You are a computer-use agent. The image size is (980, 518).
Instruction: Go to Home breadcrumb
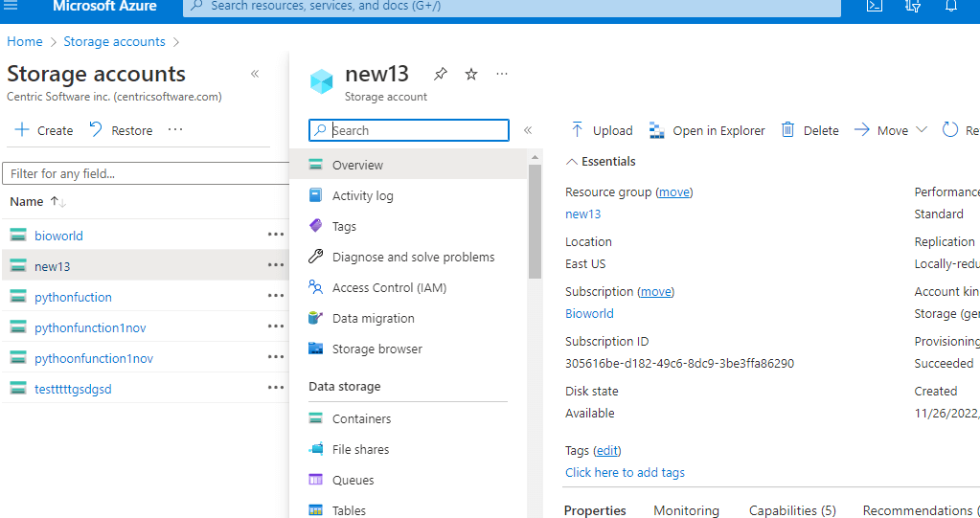[x=24, y=41]
